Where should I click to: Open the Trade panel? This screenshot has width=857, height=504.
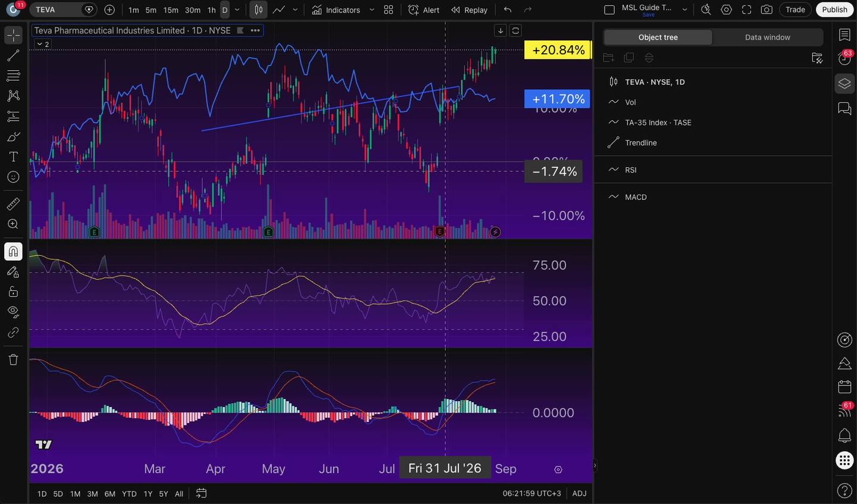795,10
